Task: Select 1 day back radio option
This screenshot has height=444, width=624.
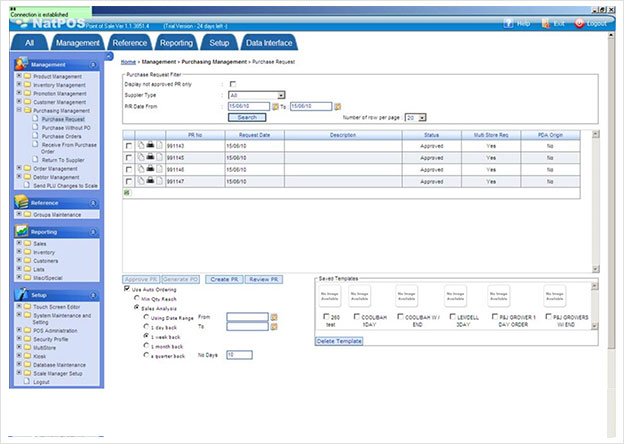Action: 146,327
